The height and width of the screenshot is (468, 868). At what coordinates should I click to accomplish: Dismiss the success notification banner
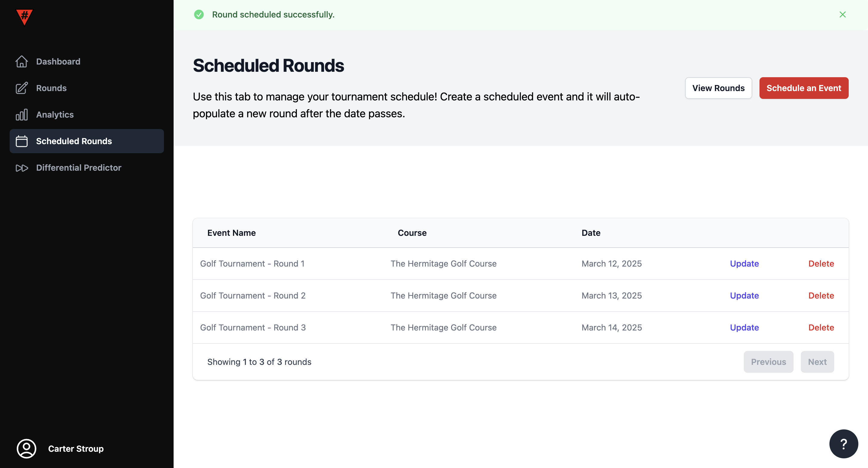click(x=842, y=14)
